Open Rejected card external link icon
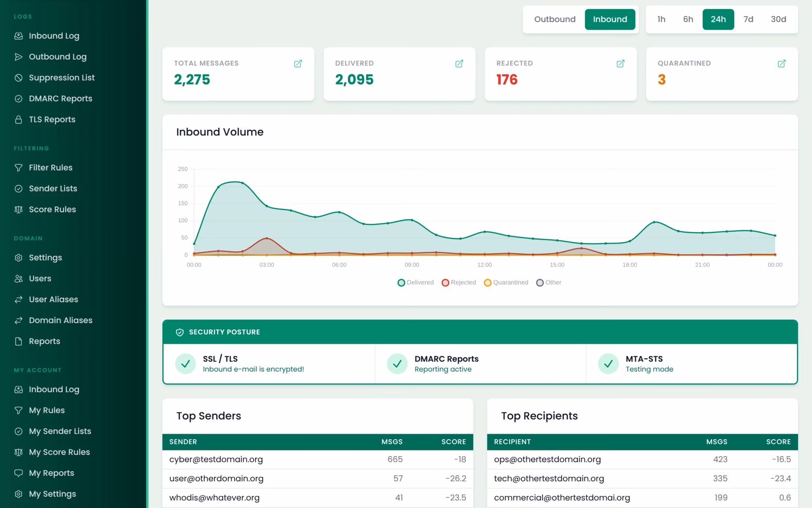The image size is (812, 508). pyautogui.click(x=620, y=63)
